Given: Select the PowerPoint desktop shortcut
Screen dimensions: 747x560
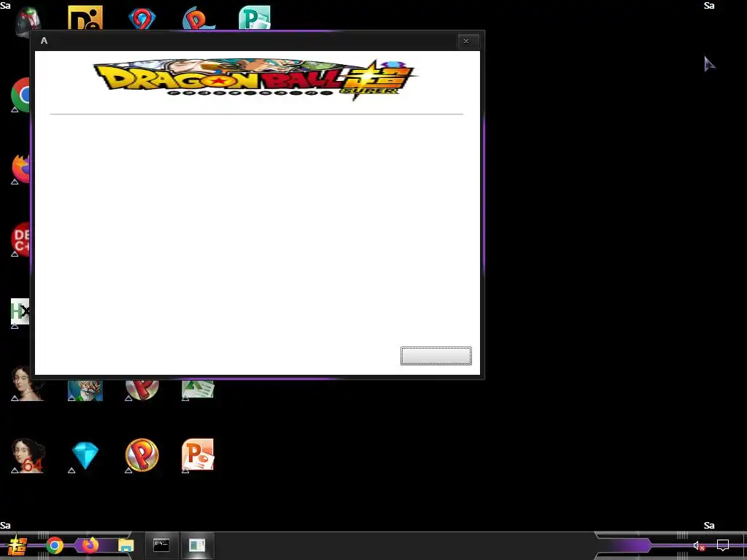Looking at the screenshot, I should pos(198,455).
